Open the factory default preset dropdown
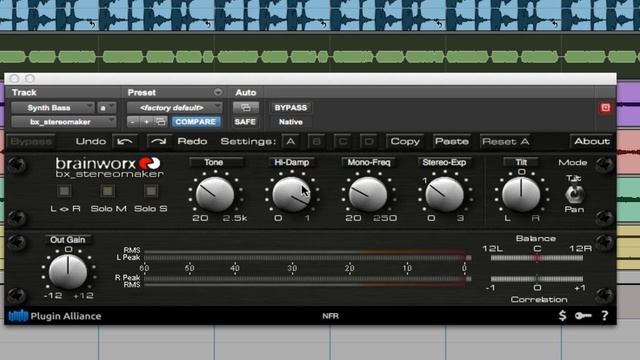This screenshot has height=360, width=640. 175,107
